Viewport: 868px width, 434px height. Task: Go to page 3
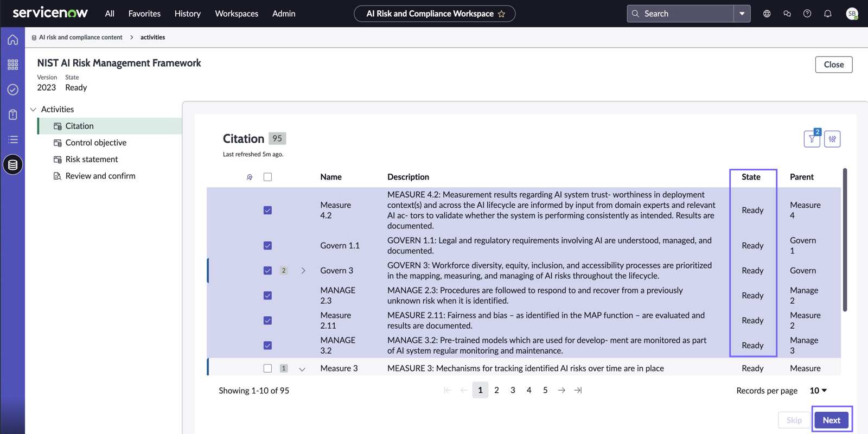coord(513,390)
